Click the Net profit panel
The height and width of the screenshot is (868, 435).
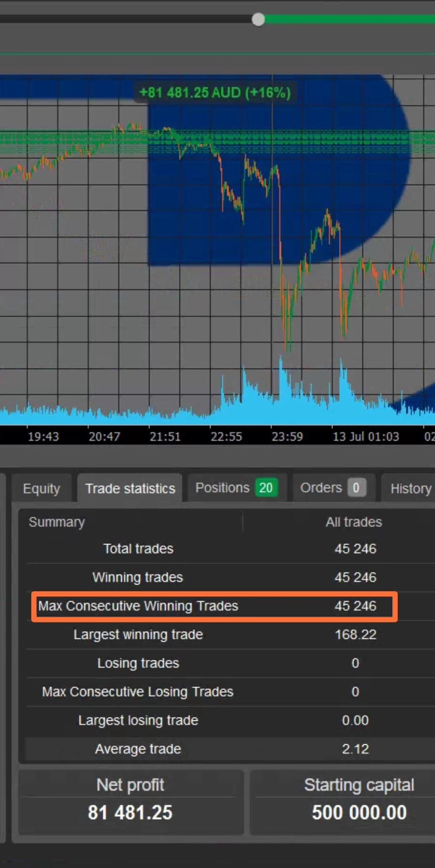[130, 800]
